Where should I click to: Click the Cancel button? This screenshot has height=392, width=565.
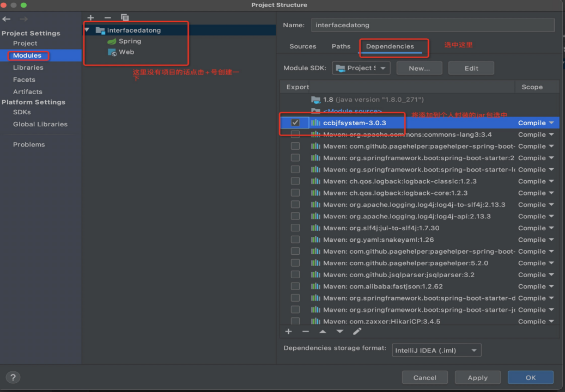point(425,377)
